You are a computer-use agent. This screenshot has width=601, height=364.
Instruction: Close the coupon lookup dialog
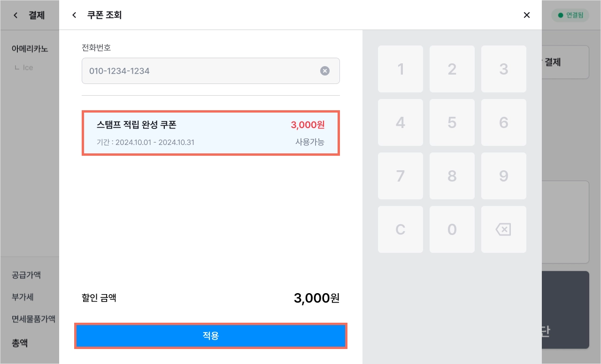pos(527,15)
